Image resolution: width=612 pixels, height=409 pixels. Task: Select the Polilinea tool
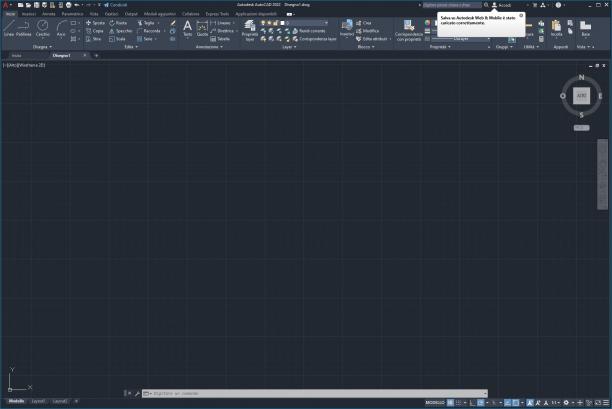coord(23,28)
